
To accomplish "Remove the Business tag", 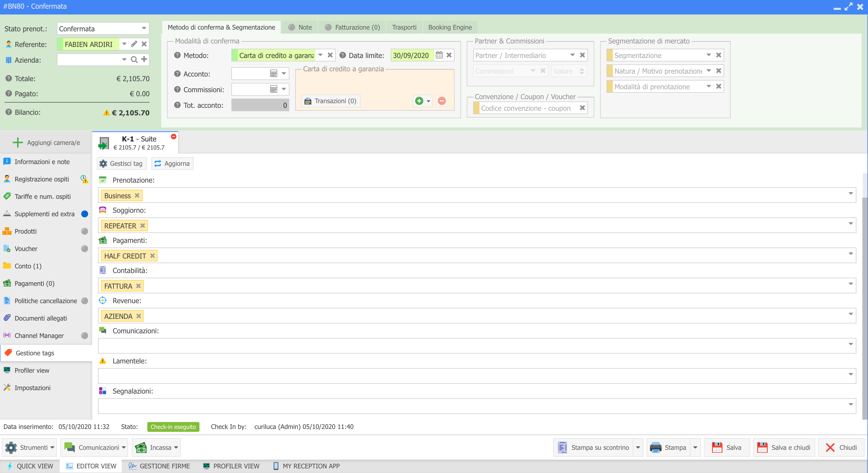I will [137, 195].
